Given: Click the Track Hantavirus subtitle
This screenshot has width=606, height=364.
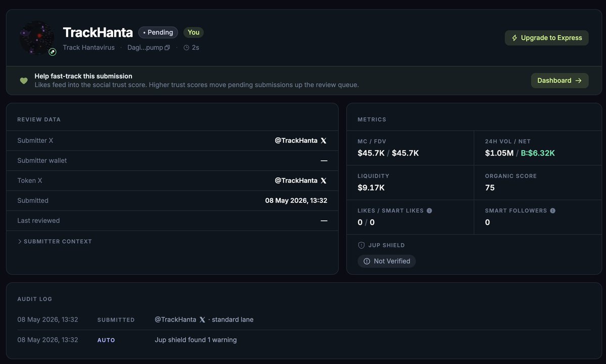Looking at the screenshot, I should click(89, 47).
